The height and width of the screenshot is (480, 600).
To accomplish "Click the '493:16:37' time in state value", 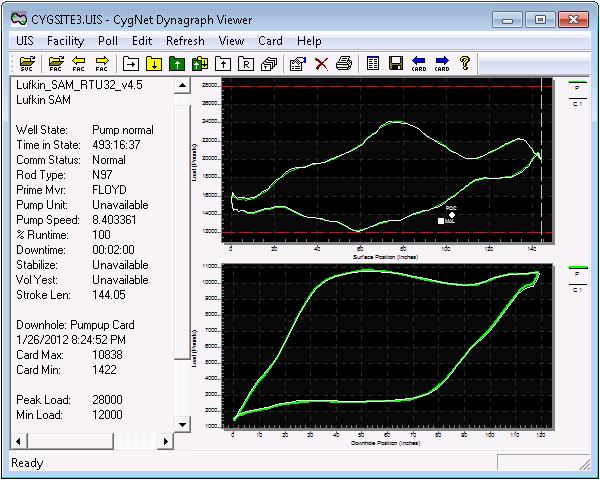I will pos(116,145).
